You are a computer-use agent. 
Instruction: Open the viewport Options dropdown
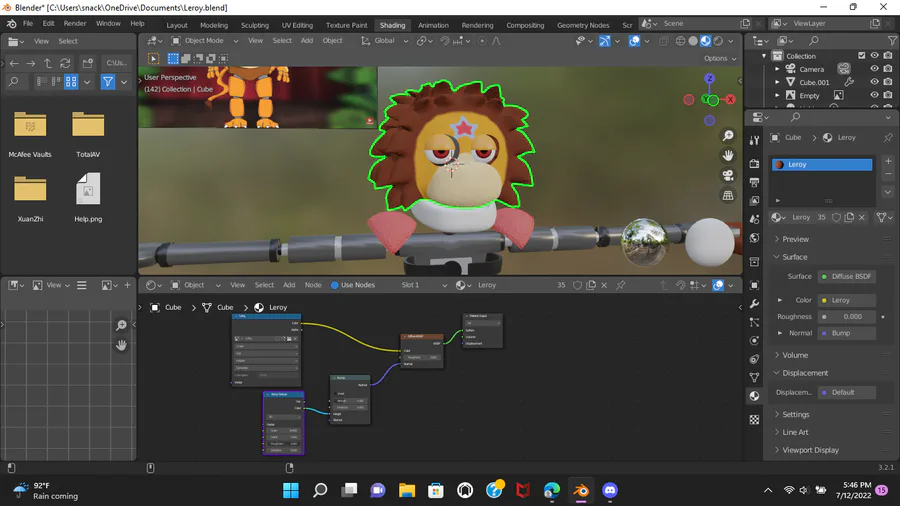pyautogui.click(x=720, y=59)
